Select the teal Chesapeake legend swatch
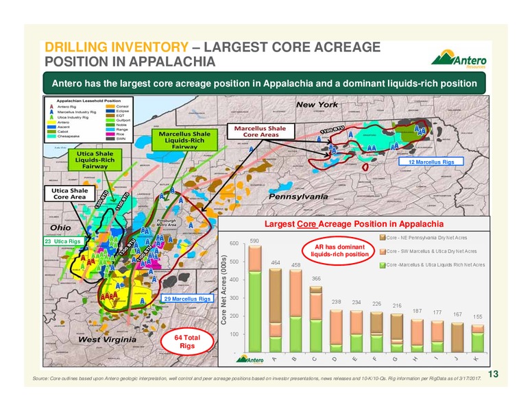The image size is (532, 411). [x=51, y=136]
